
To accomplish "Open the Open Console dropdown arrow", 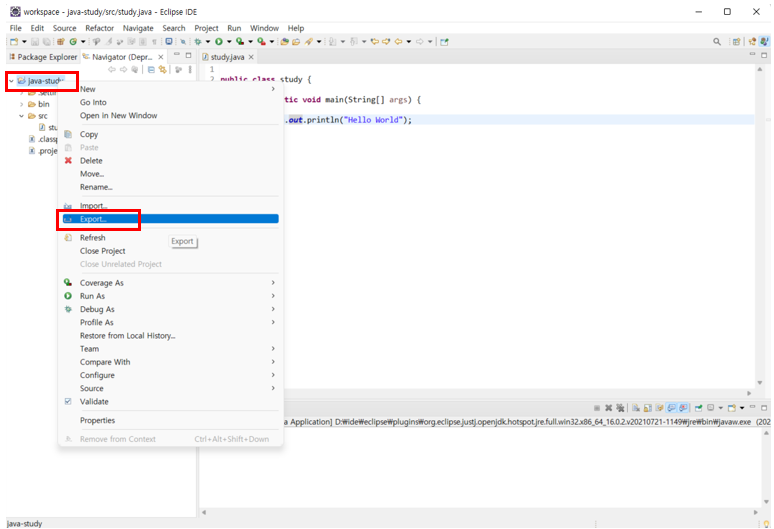I will click(x=742, y=408).
